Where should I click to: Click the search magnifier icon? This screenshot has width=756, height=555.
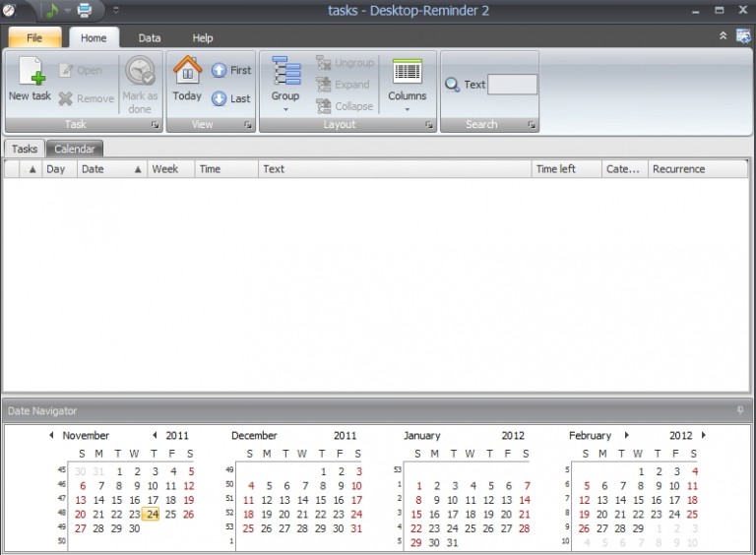click(x=452, y=85)
